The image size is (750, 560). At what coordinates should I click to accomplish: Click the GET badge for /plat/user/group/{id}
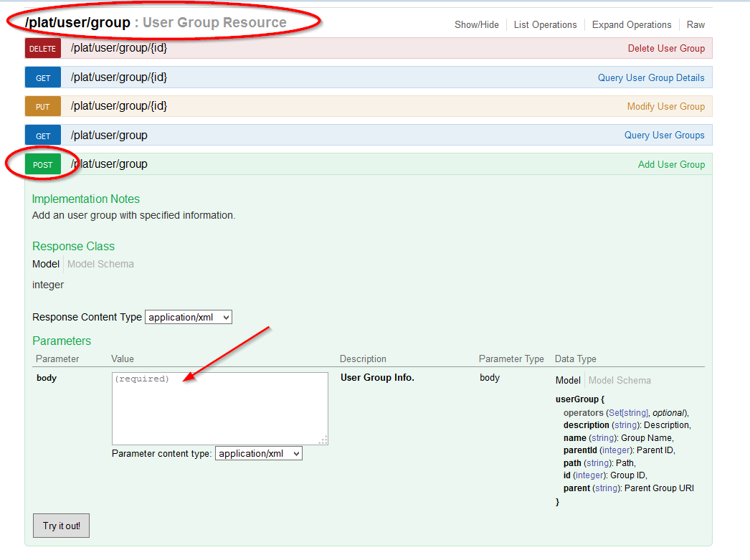coord(43,77)
